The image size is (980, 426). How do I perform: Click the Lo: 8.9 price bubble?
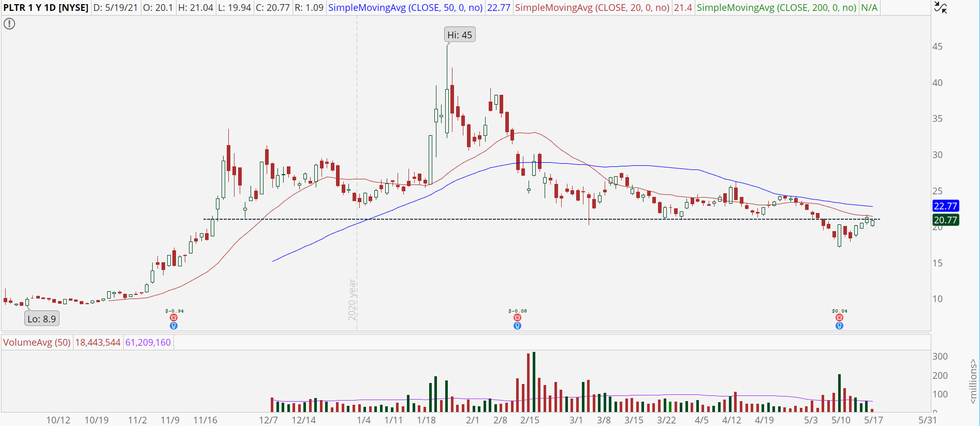coord(42,319)
